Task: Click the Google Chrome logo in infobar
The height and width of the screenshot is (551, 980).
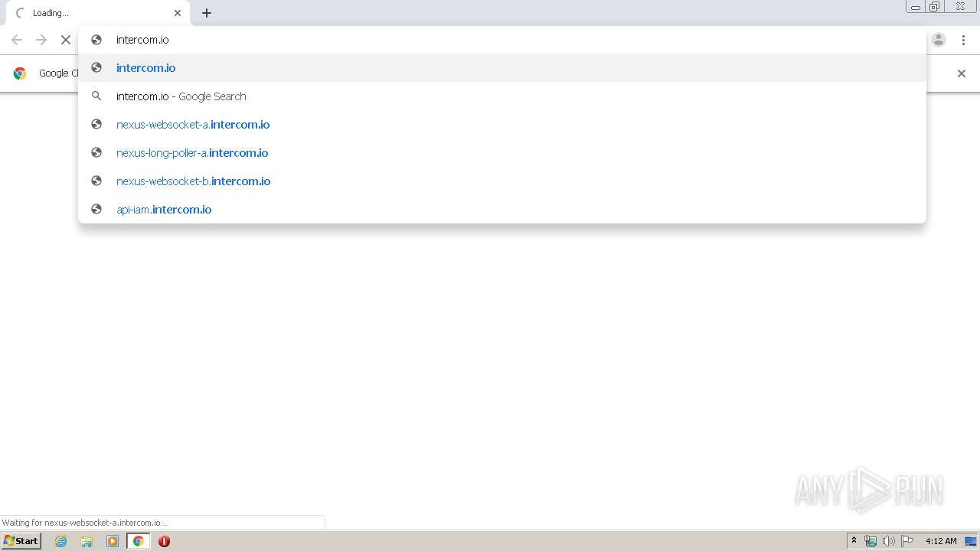Action: pyautogui.click(x=20, y=73)
